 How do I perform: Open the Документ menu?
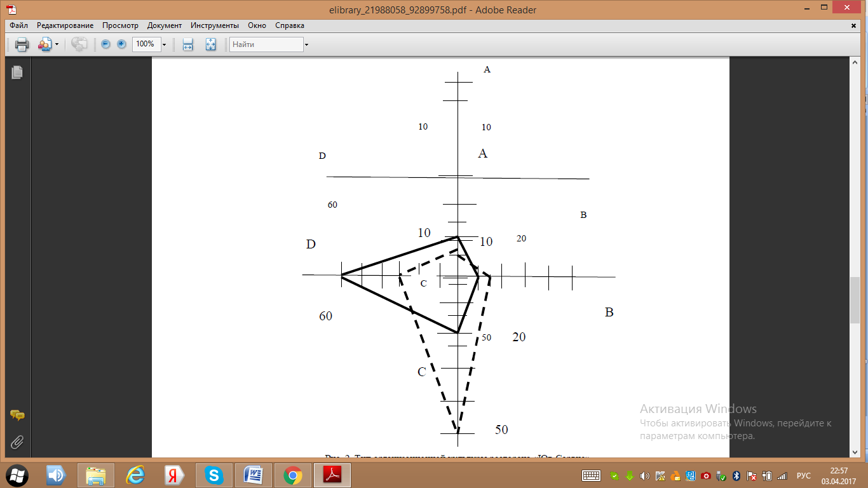coord(165,25)
